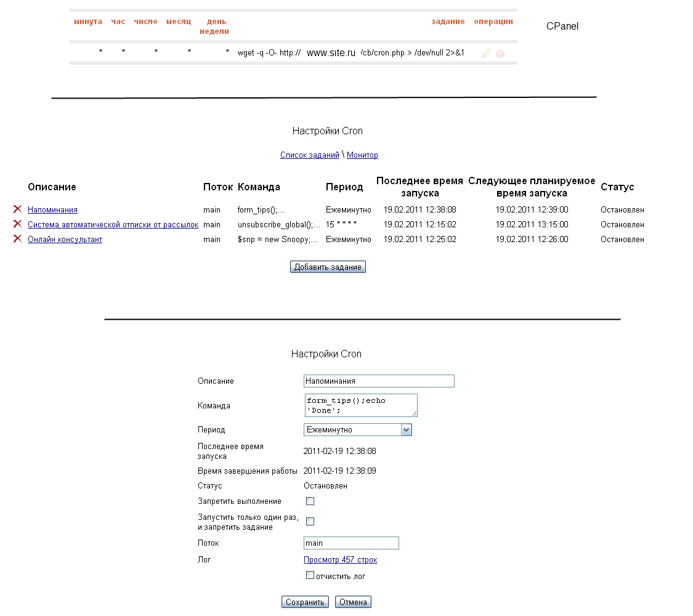Click inside the Команда textarea
The image size is (693, 616).
point(360,405)
